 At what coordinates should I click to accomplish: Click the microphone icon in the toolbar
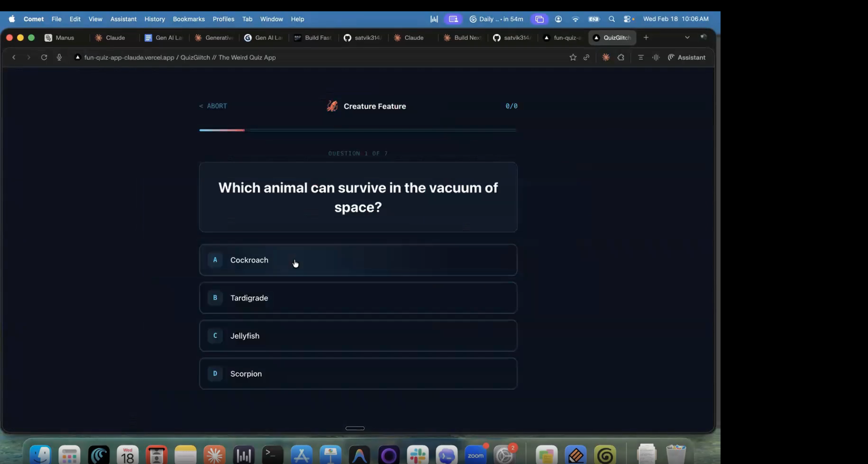pyautogui.click(x=59, y=57)
